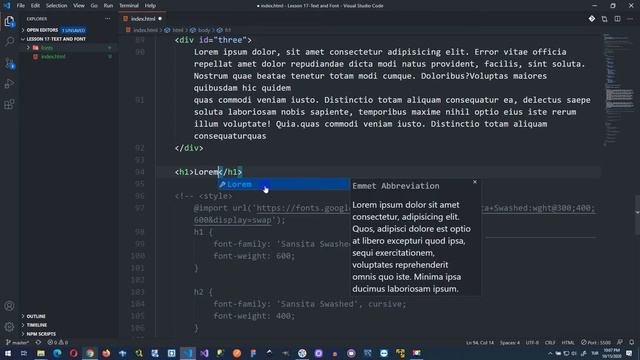This screenshot has width=640, height=360.
Task: Open the Help menu
Action: (x=150, y=6)
